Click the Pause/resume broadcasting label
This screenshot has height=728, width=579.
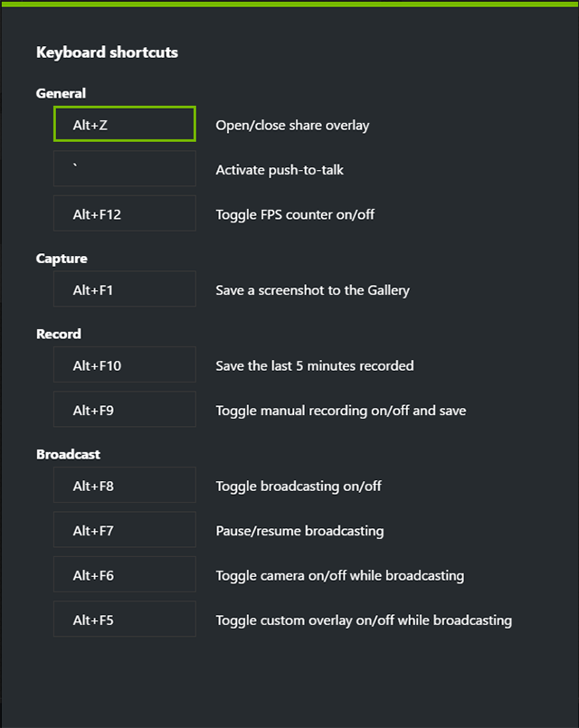[299, 530]
